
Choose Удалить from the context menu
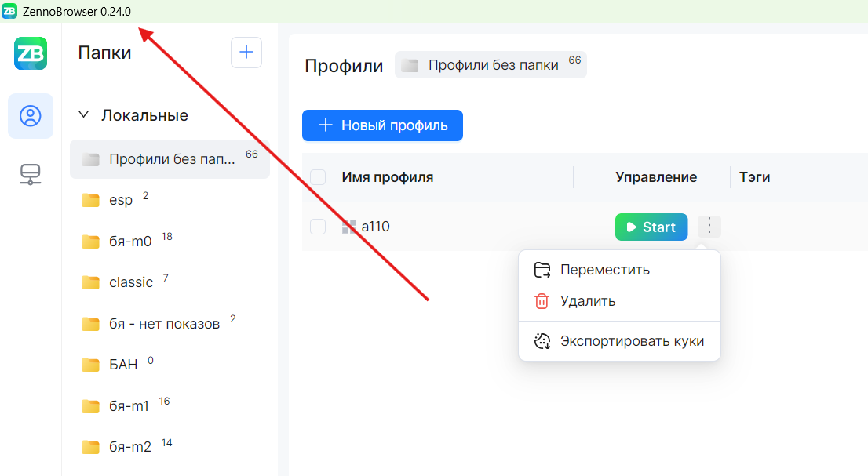(587, 301)
